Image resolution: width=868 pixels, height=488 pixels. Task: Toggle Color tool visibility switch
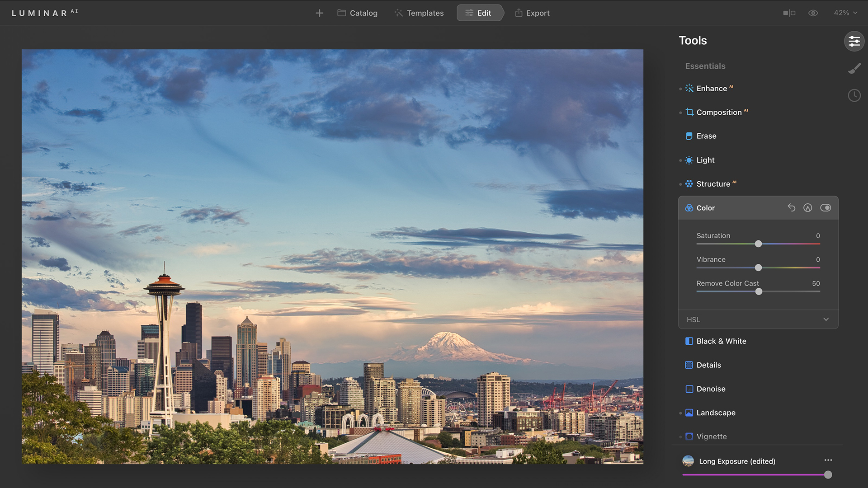point(826,208)
